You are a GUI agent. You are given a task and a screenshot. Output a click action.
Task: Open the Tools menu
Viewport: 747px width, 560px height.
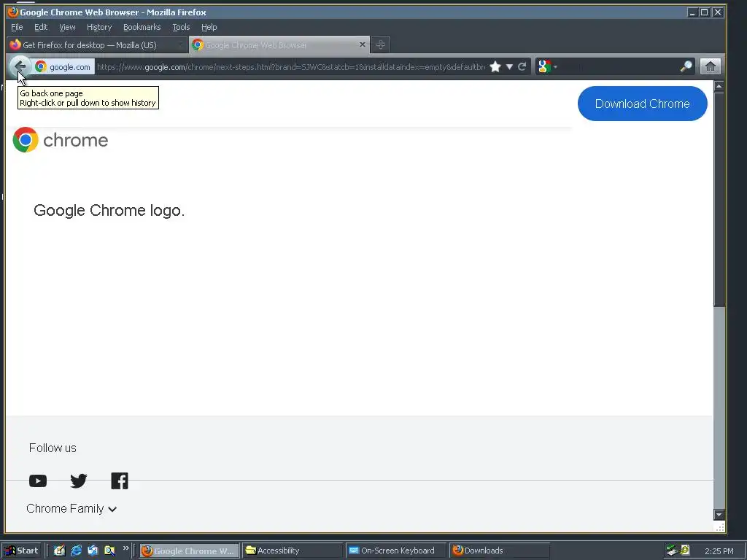(x=181, y=27)
